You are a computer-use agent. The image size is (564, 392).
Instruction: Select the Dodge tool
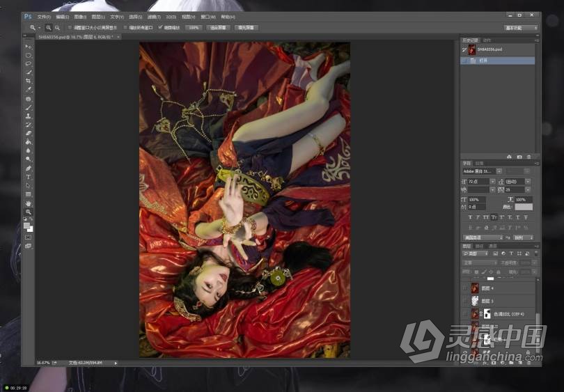pyautogui.click(x=28, y=159)
